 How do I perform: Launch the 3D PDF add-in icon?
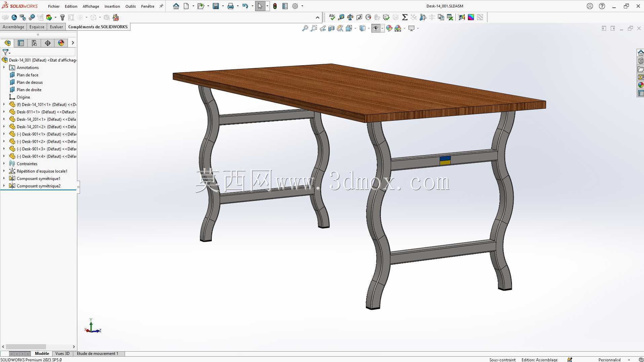(116, 17)
